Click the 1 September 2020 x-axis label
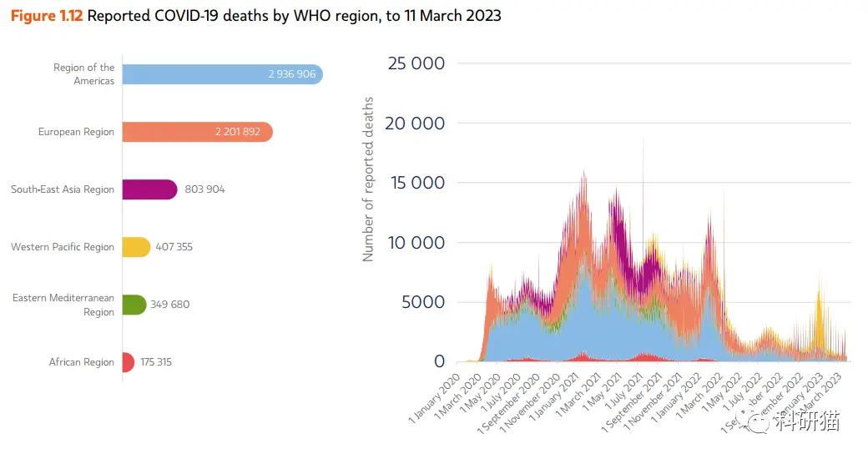 click(509, 403)
